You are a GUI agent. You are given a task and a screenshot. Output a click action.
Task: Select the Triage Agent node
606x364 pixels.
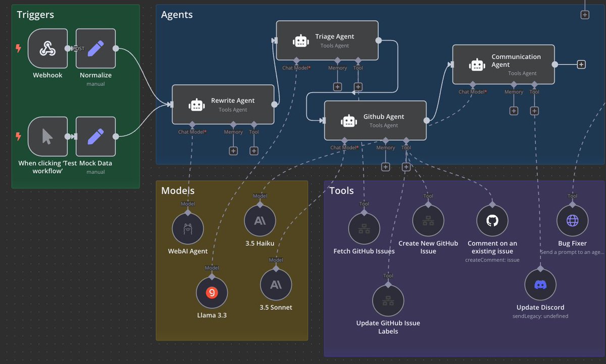click(x=327, y=40)
